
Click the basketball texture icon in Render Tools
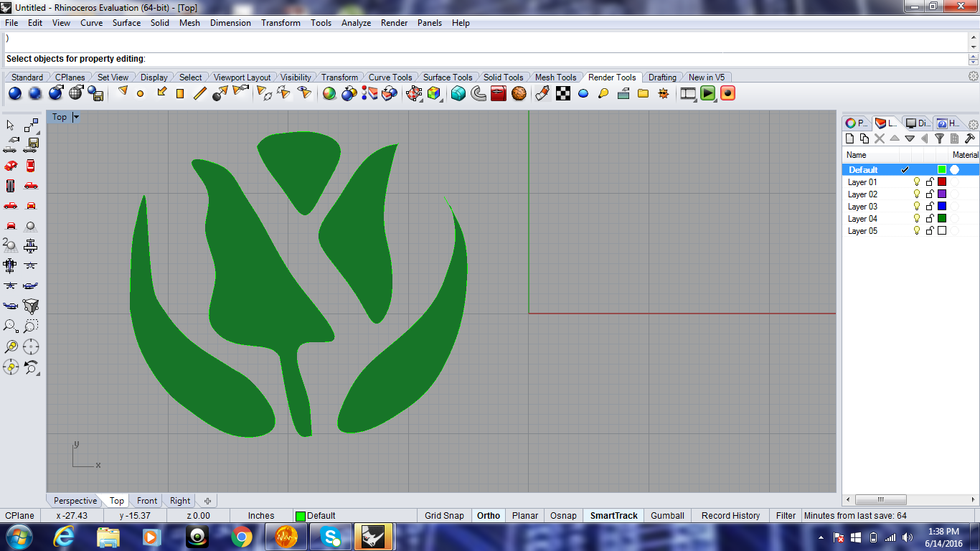tap(519, 93)
